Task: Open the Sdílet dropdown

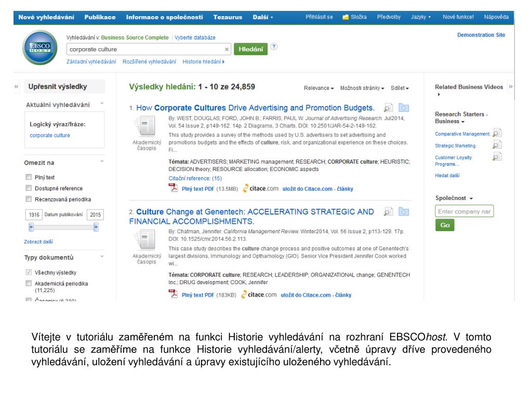Action: (400, 88)
